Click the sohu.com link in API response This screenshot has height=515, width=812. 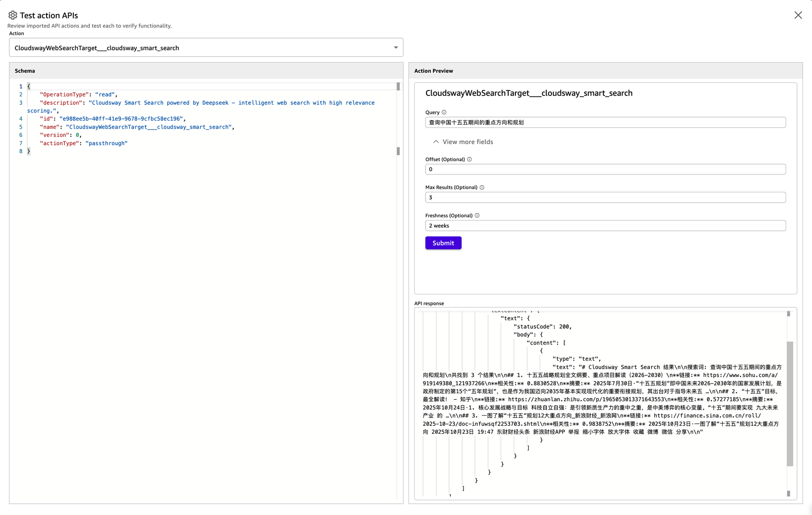pyautogui.click(x=740, y=375)
